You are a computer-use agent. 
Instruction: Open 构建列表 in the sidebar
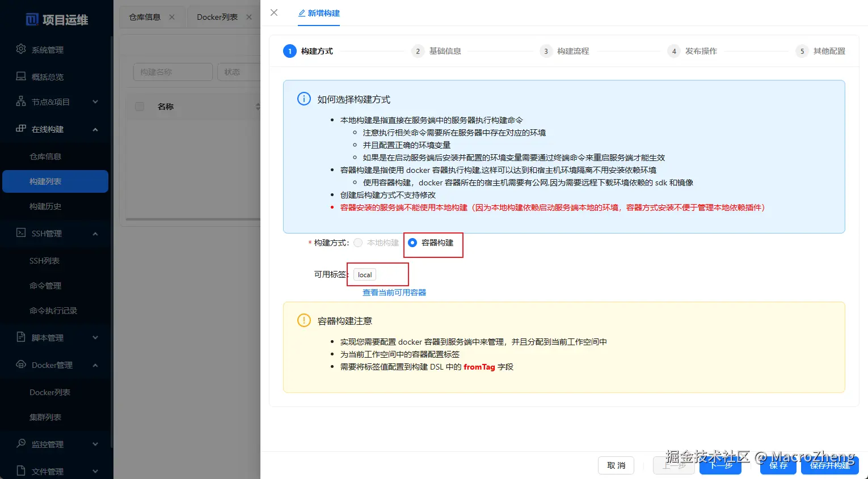tap(56, 181)
